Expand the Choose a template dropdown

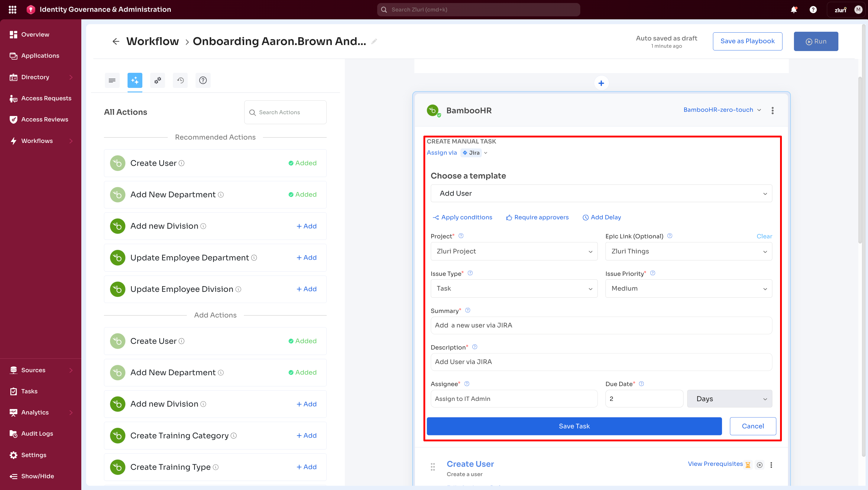pyautogui.click(x=601, y=193)
